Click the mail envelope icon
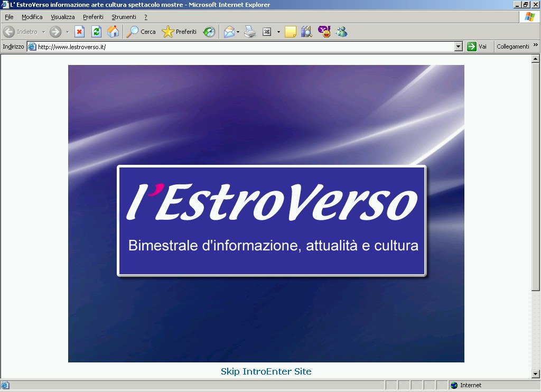 pyautogui.click(x=229, y=32)
